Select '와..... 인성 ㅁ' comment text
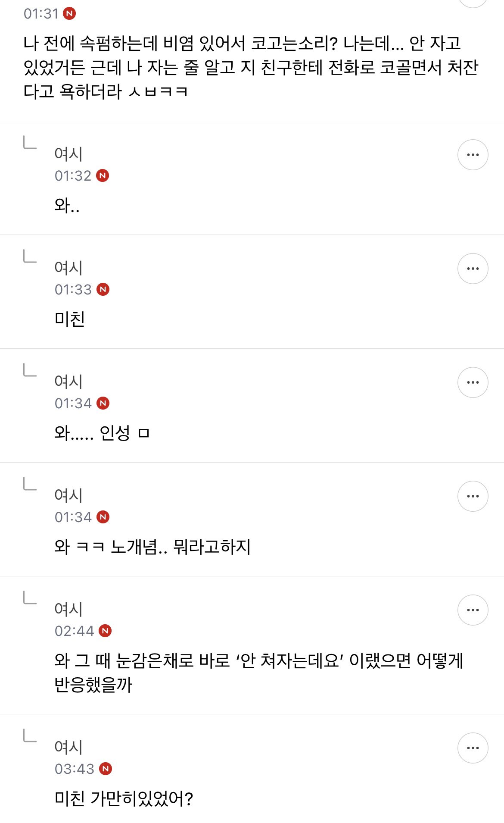Image resolution: width=504 pixels, height=823 pixels. coord(102,433)
